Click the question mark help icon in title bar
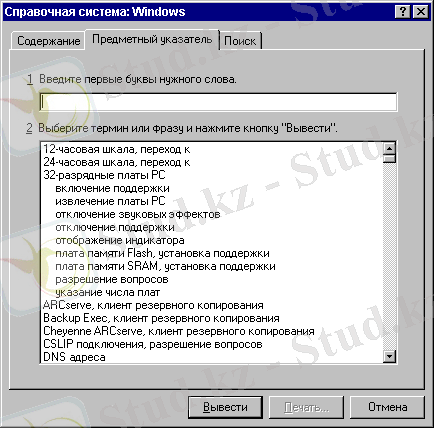Screen dimensions: 434x428 click(402, 12)
